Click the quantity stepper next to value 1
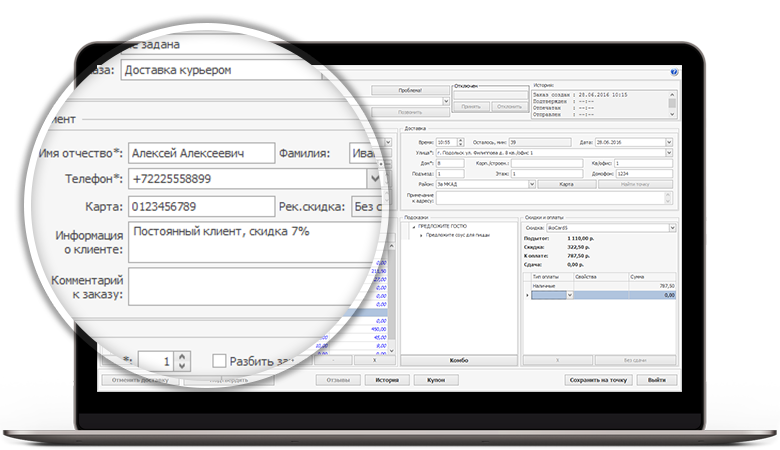Image resolution: width=780 pixels, height=450 pixels. tap(181, 360)
